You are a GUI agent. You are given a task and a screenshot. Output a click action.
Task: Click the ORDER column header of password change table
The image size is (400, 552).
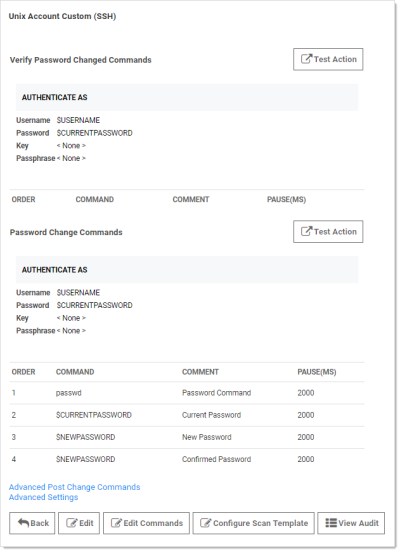pyautogui.click(x=23, y=372)
